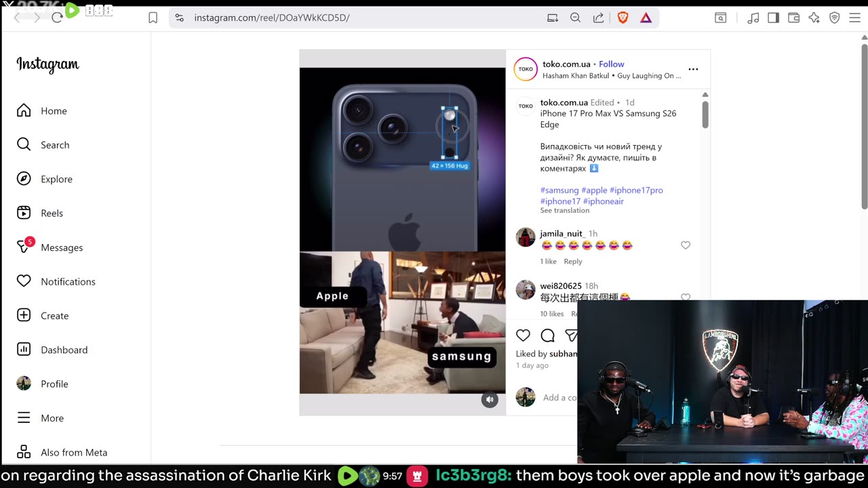Click toko.com.ua avatar in post header
The width and height of the screenshot is (868, 488).
point(526,69)
